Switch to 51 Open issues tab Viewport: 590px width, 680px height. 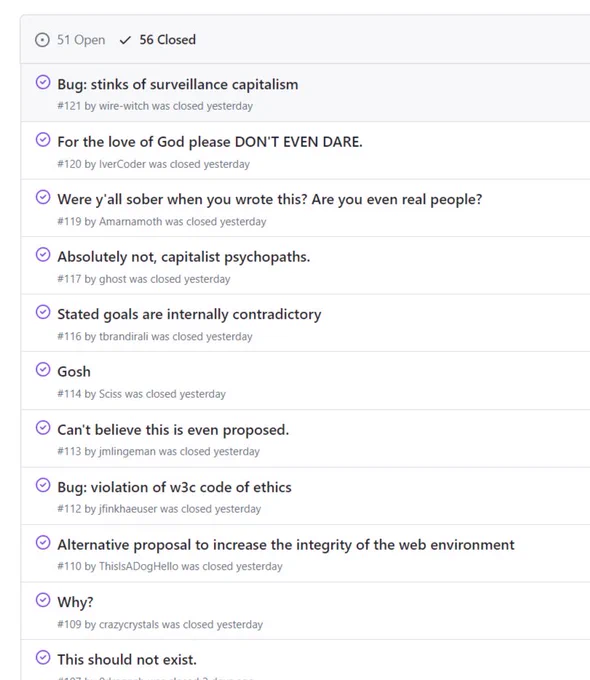(x=70, y=40)
